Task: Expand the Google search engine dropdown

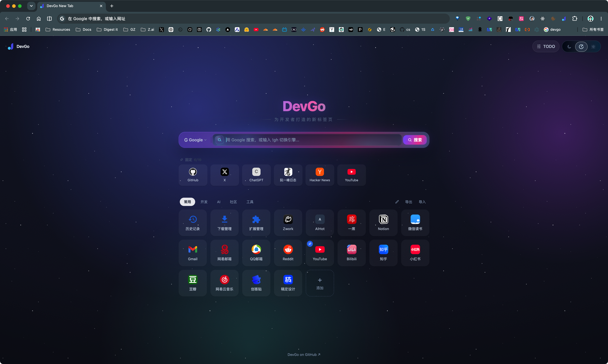Action: coord(195,140)
